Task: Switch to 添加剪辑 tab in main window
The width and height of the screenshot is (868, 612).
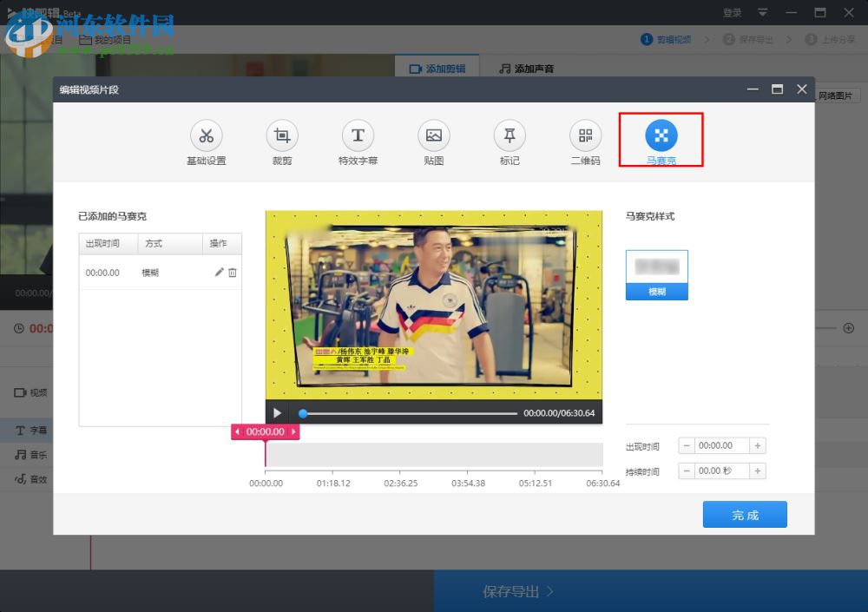Action: click(437, 69)
